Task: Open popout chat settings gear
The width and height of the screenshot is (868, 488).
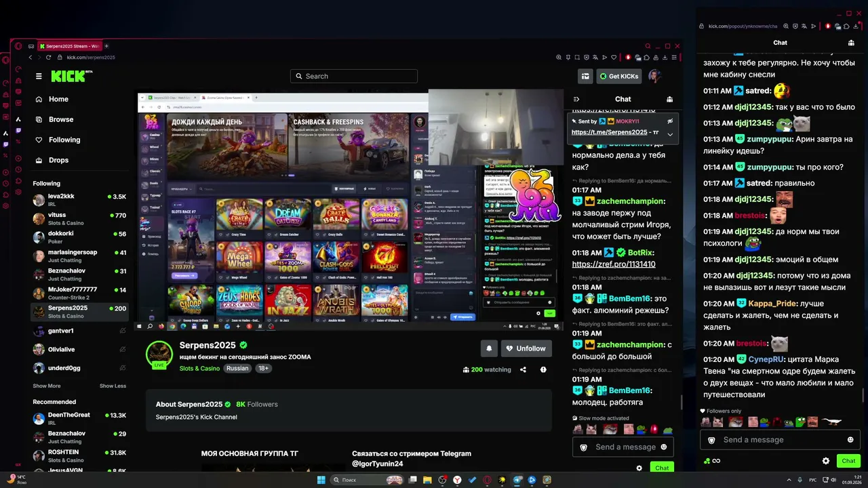Action: (x=826, y=461)
